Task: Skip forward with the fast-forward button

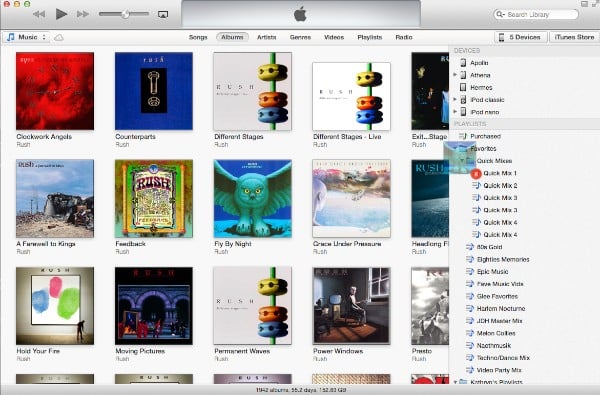Action: coord(83,14)
